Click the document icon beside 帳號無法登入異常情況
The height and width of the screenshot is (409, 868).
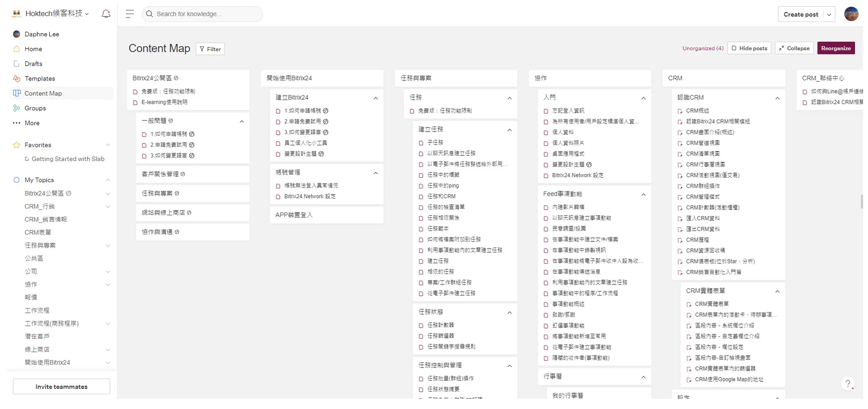(x=278, y=186)
